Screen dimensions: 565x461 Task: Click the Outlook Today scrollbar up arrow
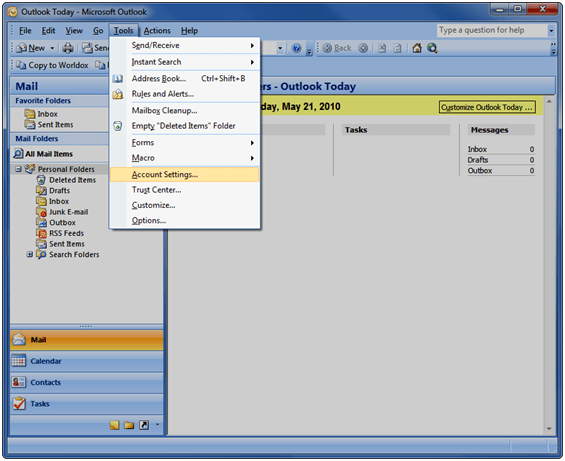(x=549, y=102)
